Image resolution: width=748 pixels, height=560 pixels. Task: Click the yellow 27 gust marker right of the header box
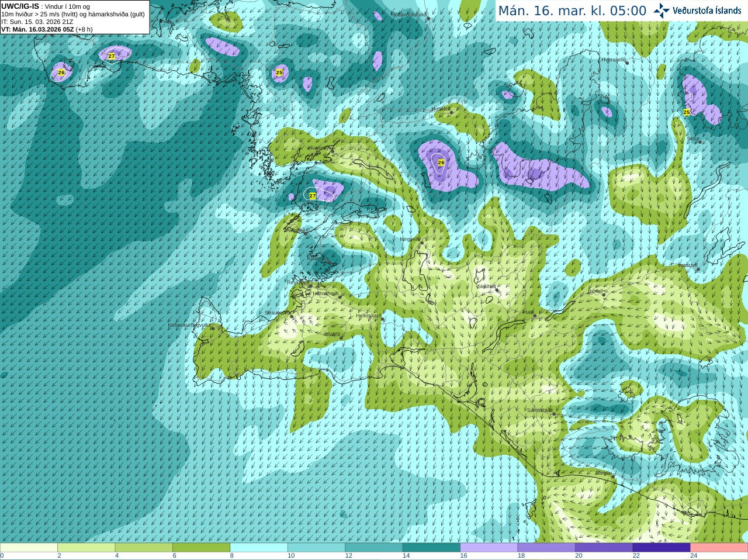[112, 56]
